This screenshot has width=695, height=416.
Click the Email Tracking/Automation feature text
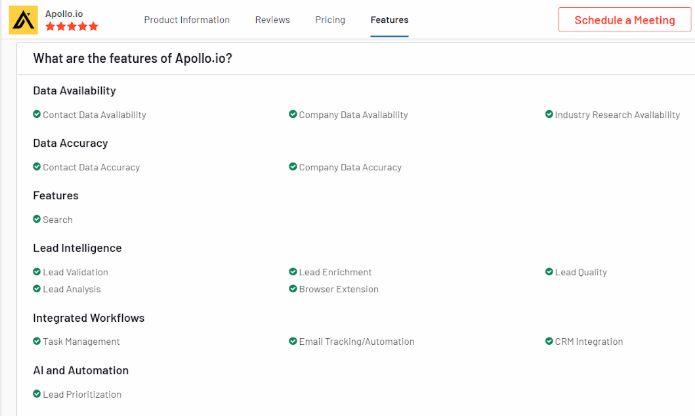pos(356,342)
